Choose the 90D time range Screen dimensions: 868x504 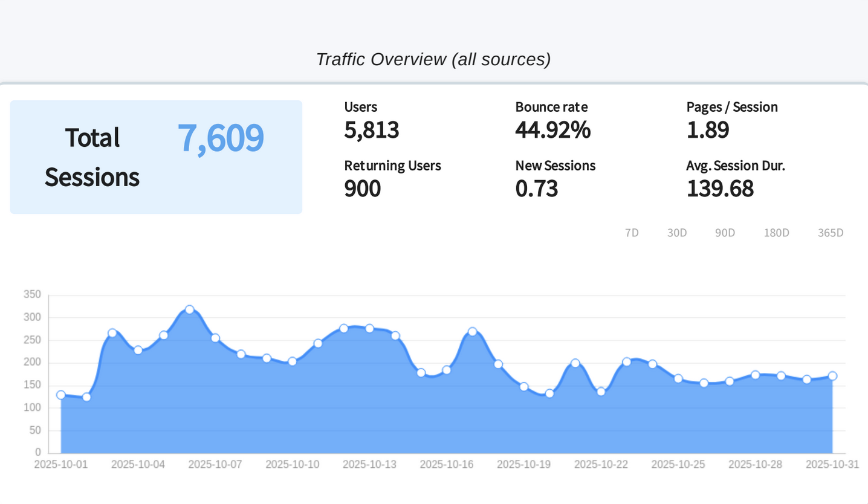(725, 233)
